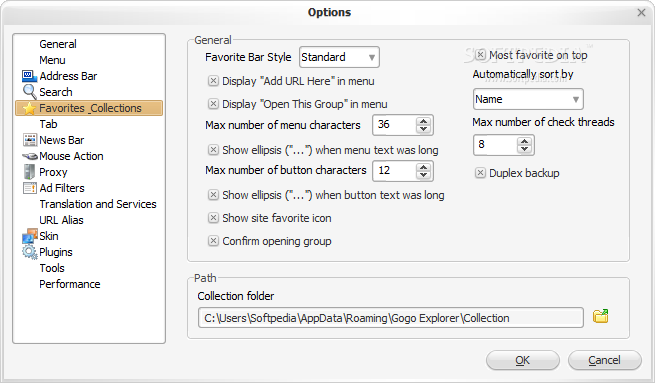The width and height of the screenshot is (655, 383).
Task: Click the Plugins gear icon
Action: point(30,252)
